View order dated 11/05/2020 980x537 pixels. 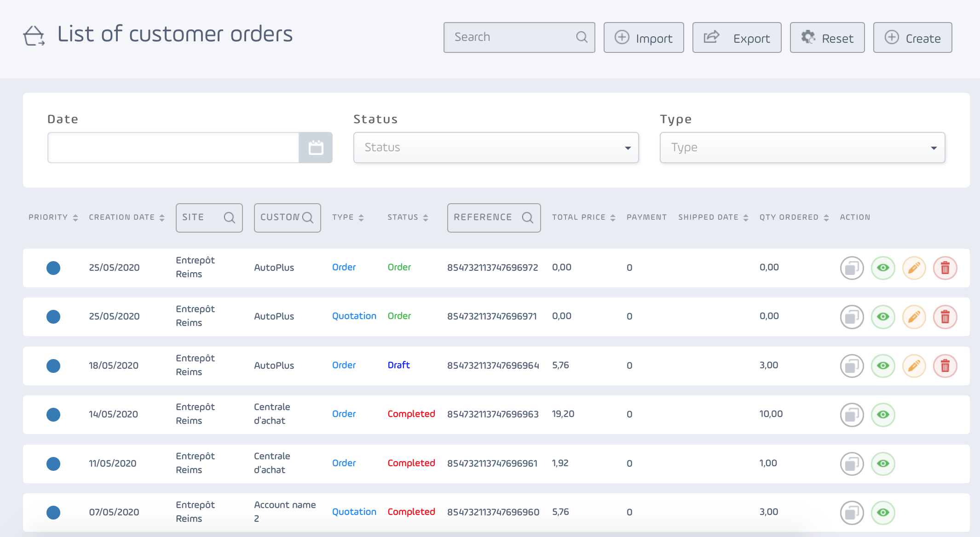coord(883,464)
